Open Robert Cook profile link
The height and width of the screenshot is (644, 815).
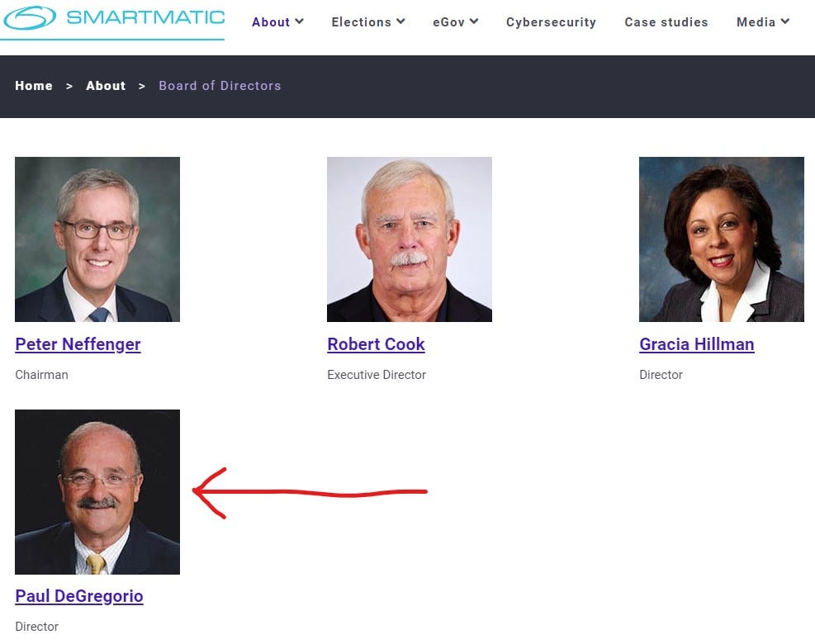[377, 344]
